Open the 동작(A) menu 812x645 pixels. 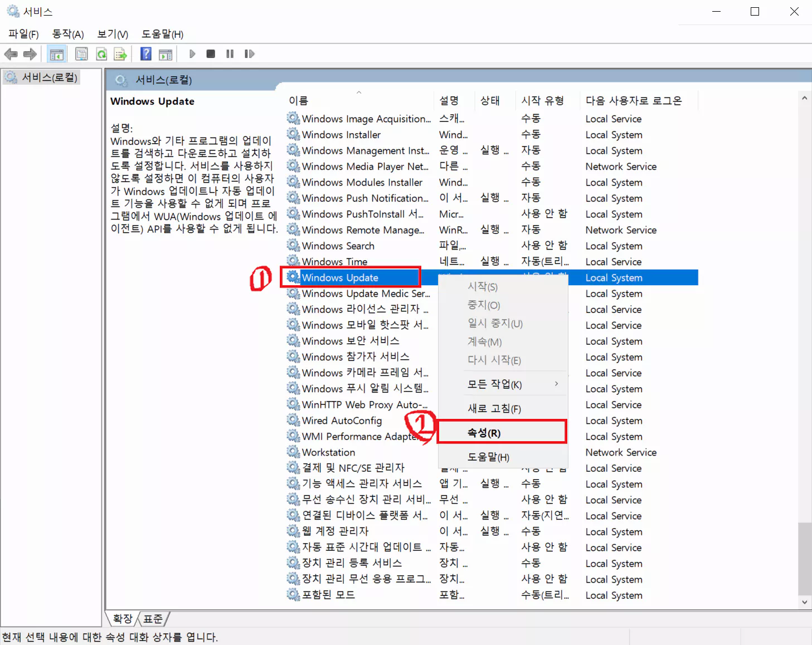[x=68, y=34]
